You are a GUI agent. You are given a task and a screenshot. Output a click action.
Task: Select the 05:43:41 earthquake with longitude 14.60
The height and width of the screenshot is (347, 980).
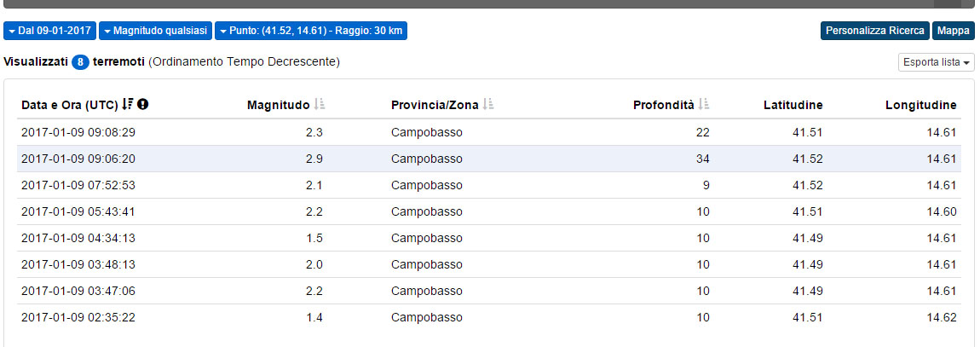pos(78,211)
